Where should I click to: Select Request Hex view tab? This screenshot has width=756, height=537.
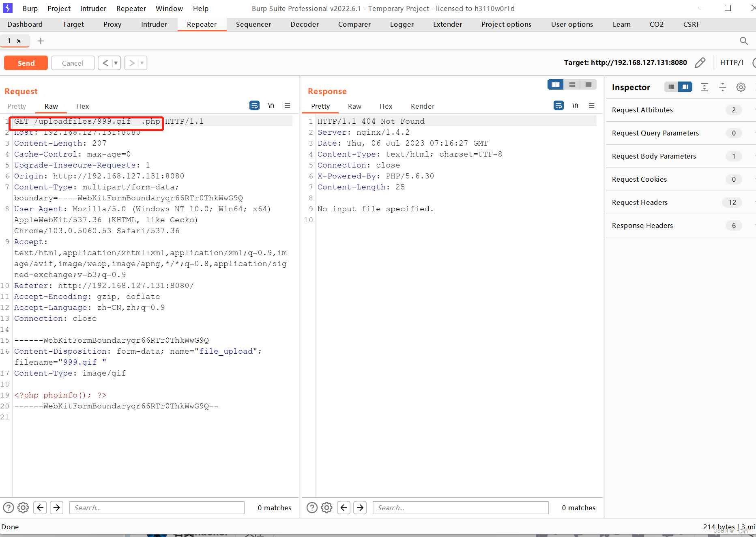[x=82, y=106]
